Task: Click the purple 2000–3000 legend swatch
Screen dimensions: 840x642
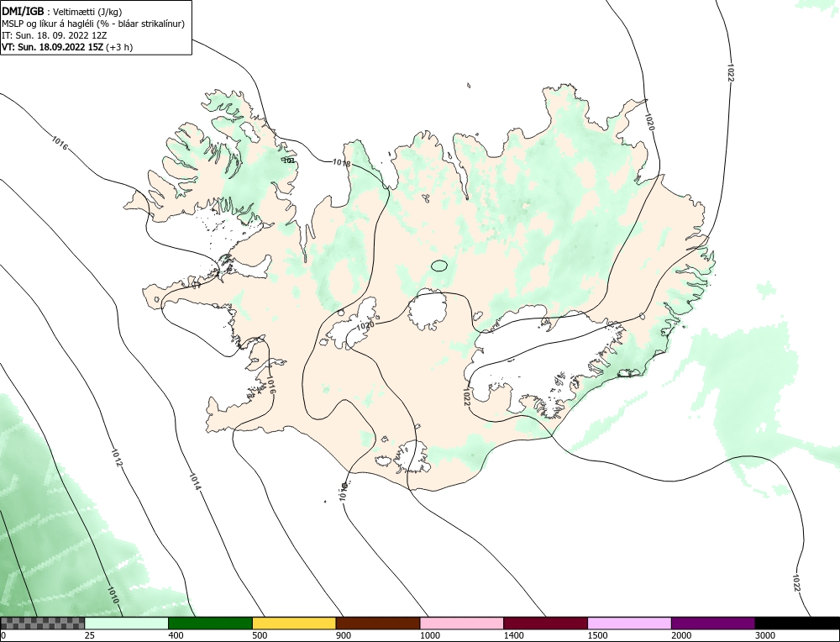Action: 713,624
